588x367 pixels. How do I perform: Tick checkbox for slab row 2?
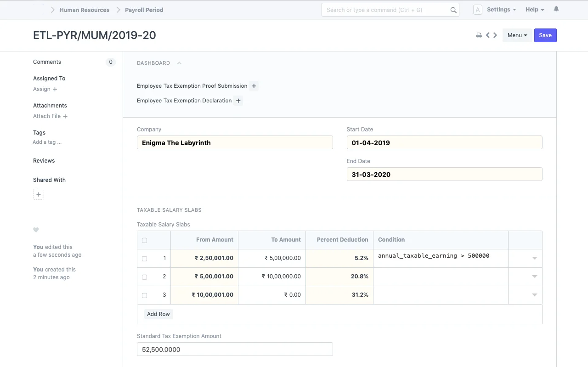click(144, 277)
